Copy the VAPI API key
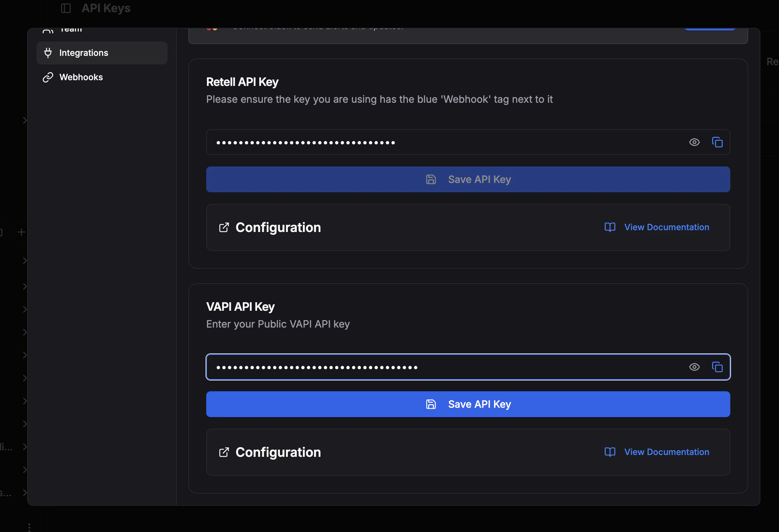Screen dimensions: 779x532 (x=718, y=367)
